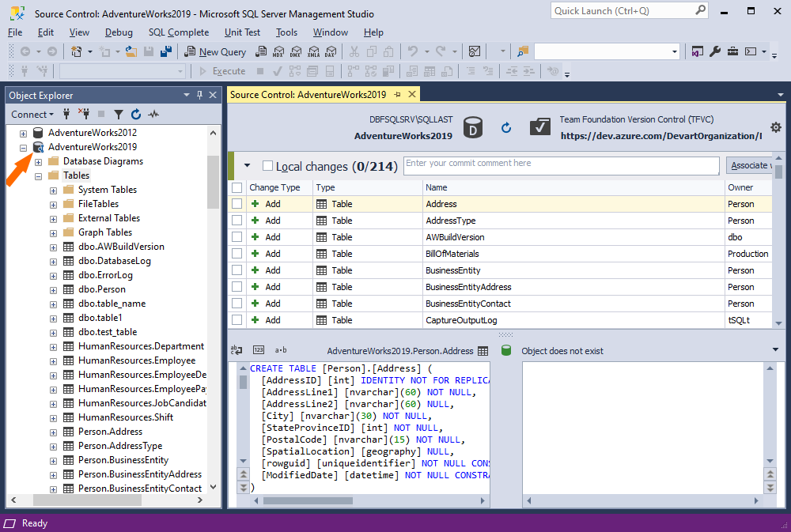Screen dimensions: 791x532
Task: Open the Tools menu
Action: tap(286, 32)
